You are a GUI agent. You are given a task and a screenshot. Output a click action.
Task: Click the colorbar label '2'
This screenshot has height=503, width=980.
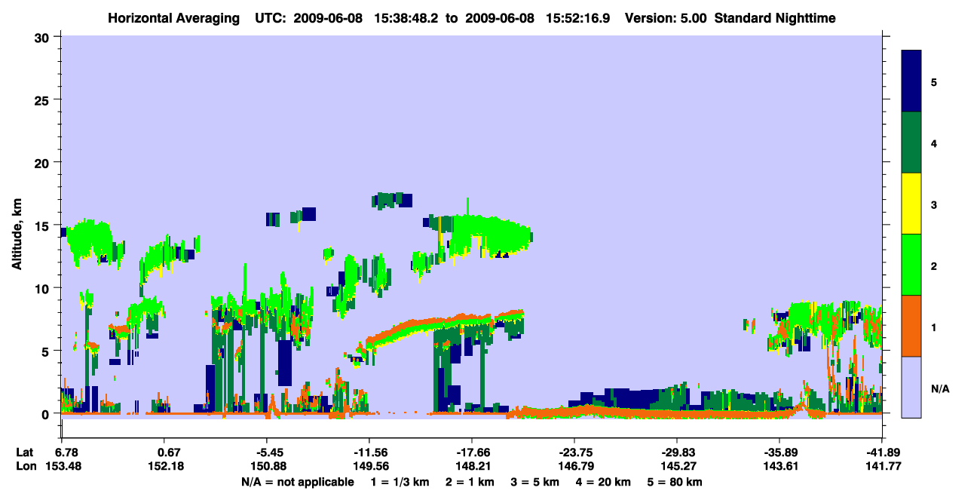(x=934, y=265)
